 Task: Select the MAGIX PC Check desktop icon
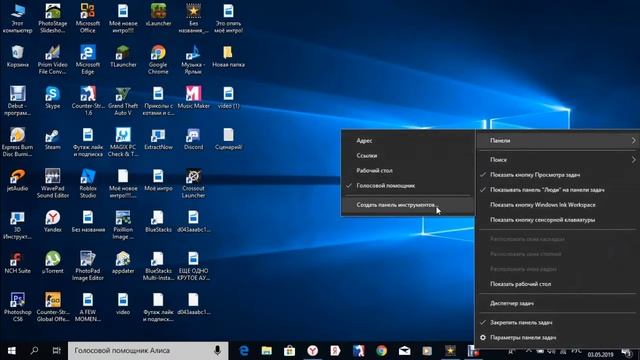123,142
